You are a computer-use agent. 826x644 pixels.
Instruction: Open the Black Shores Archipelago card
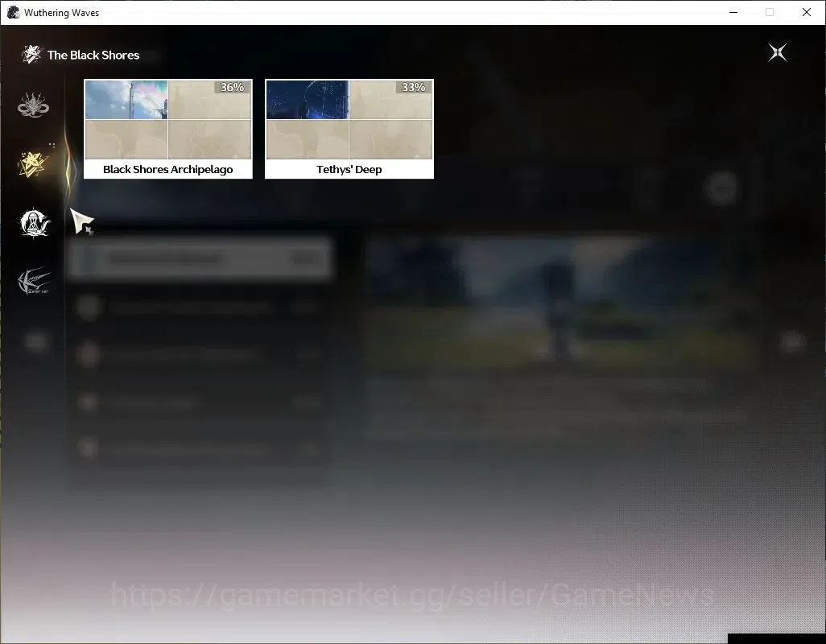[x=168, y=129]
